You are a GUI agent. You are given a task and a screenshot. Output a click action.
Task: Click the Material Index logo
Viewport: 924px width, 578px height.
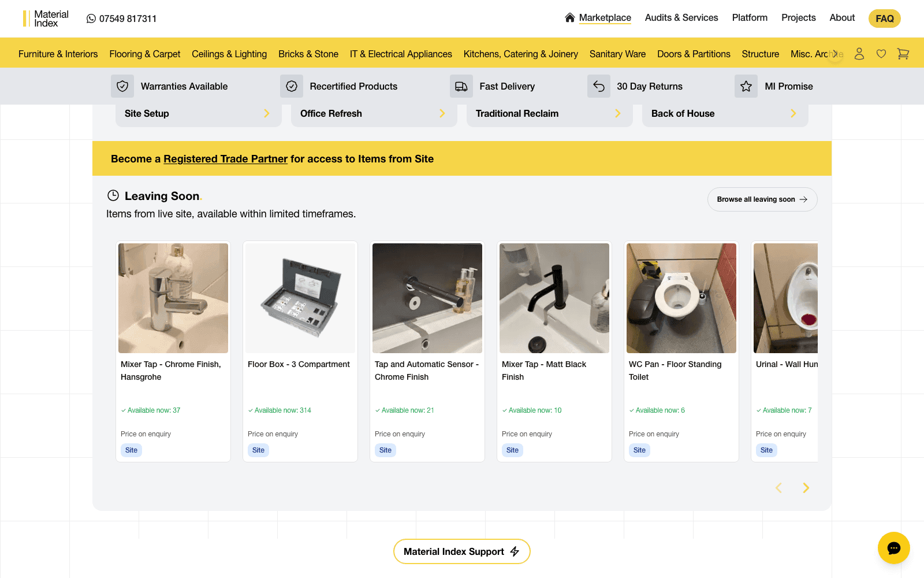coord(46,18)
